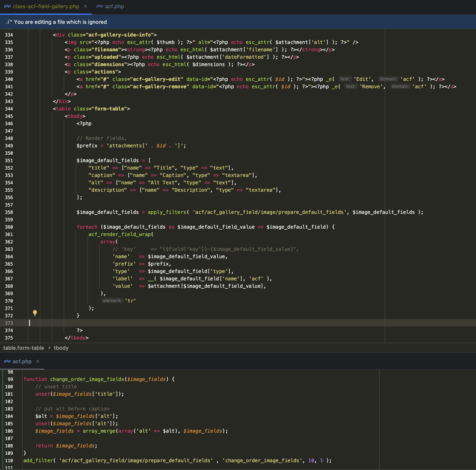Click closing tbody tag on line 375
The width and height of the screenshot is (476, 470).
coord(77,338)
